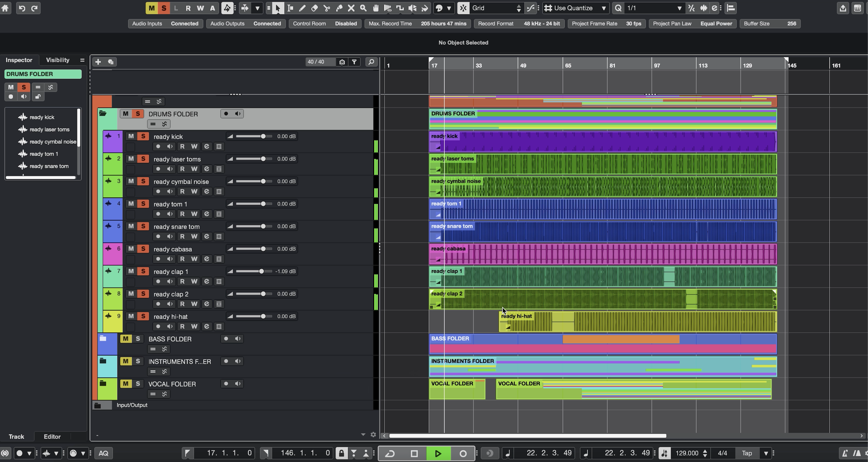868x462 pixels.
Task: Select the Mute X tool
Action: pyautogui.click(x=351, y=8)
